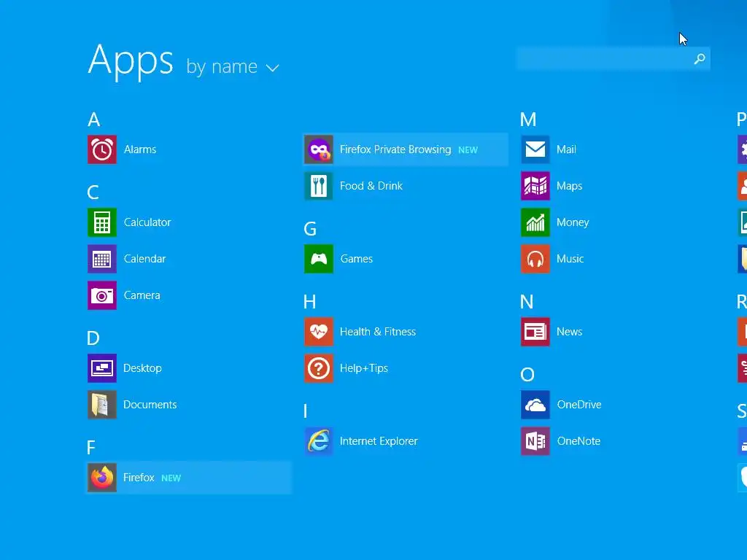
Task: Click the 'Music' label text
Action: pos(570,259)
